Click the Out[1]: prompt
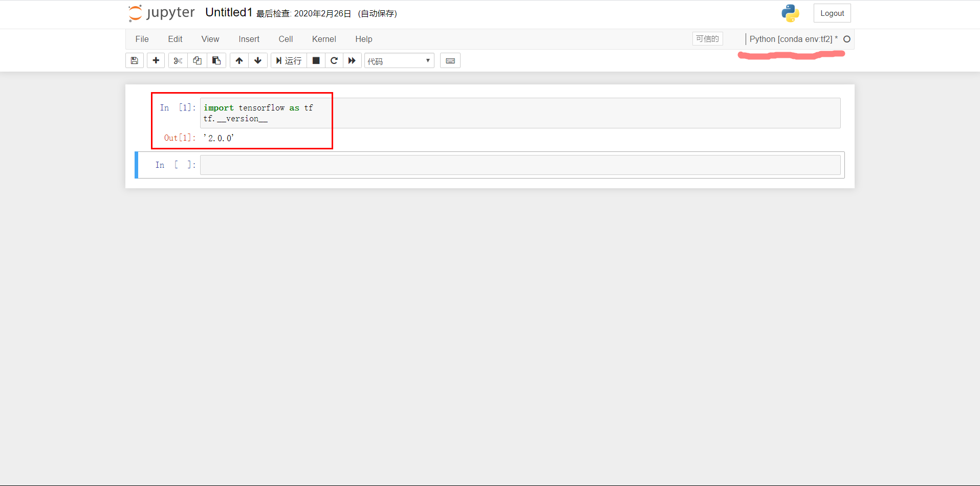Image resolution: width=980 pixels, height=486 pixels. [x=180, y=138]
